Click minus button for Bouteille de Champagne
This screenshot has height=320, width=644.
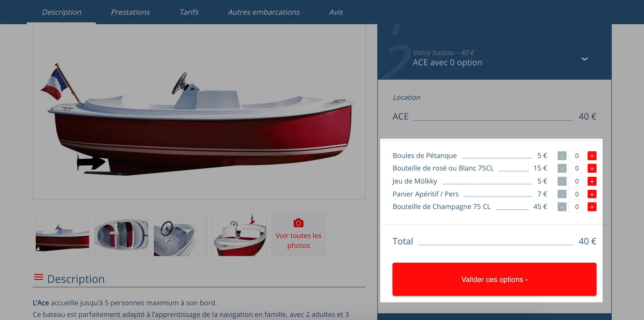562,207
